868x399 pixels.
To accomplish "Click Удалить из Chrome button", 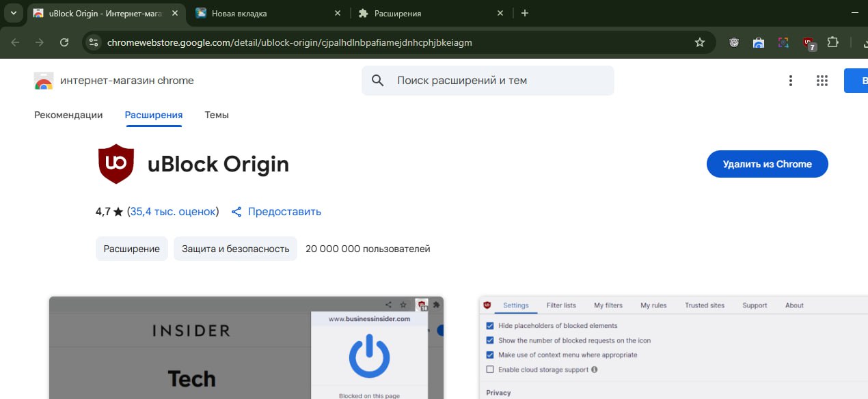I will (x=767, y=164).
